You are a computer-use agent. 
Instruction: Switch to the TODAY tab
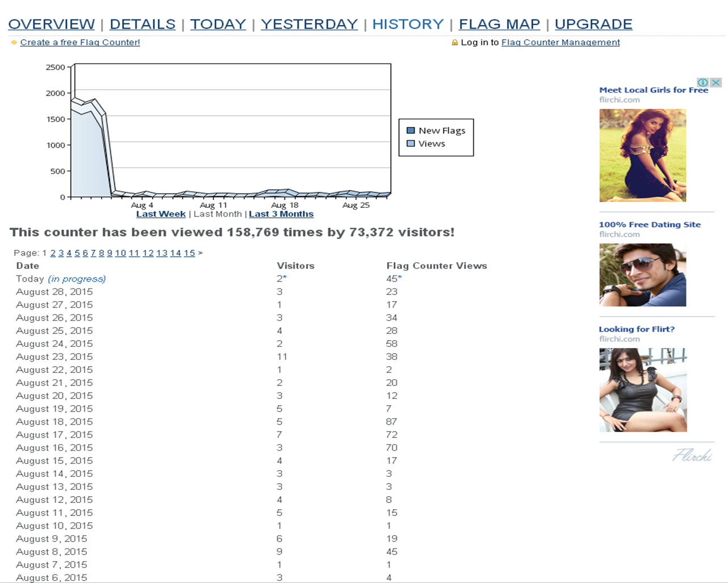tap(218, 24)
